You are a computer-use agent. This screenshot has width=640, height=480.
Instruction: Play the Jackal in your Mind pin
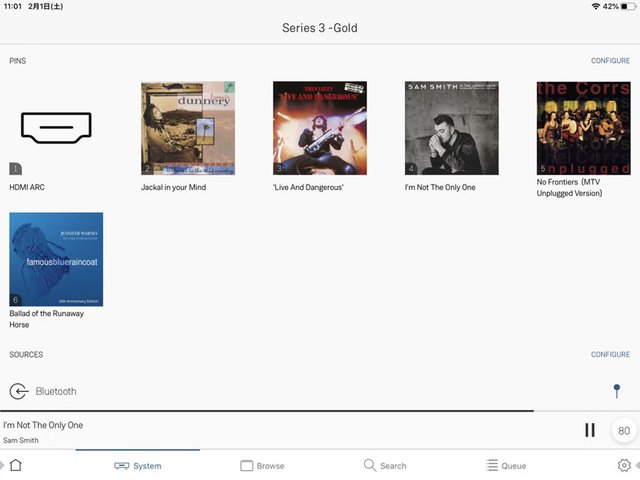(x=188, y=128)
